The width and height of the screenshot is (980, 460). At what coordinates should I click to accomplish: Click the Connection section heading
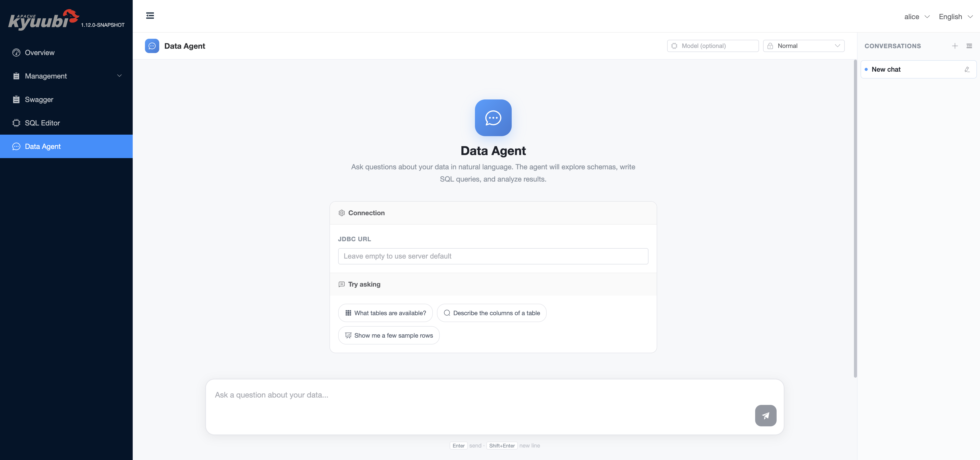[x=366, y=213]
